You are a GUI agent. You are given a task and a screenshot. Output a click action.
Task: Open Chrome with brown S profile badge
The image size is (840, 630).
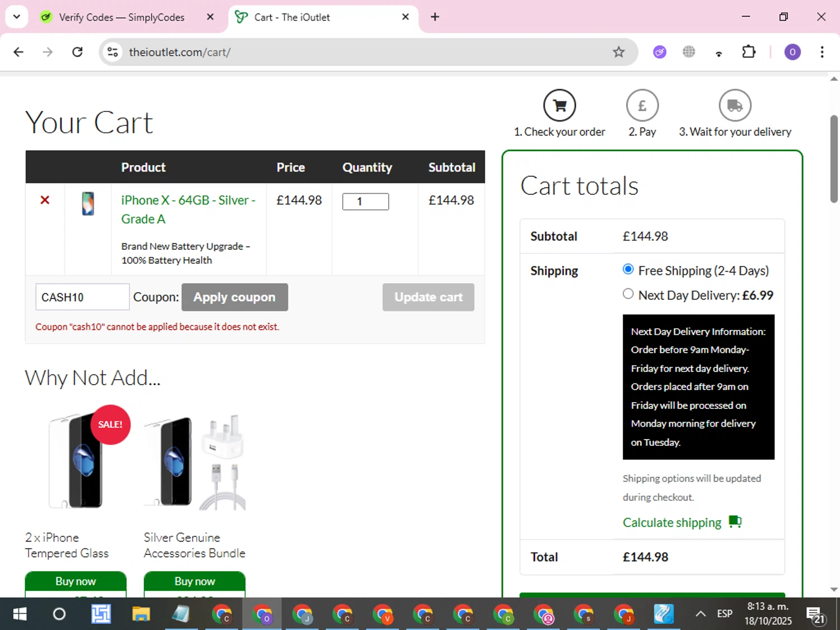584,614
